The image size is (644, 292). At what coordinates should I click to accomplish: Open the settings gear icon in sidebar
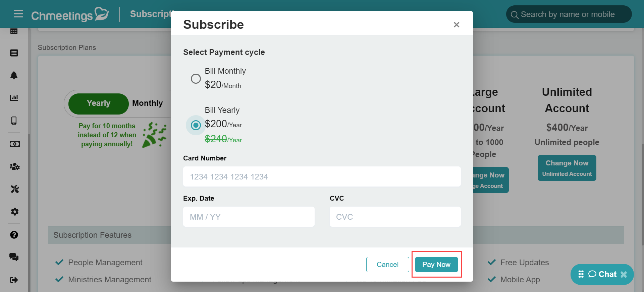point(14,212)
